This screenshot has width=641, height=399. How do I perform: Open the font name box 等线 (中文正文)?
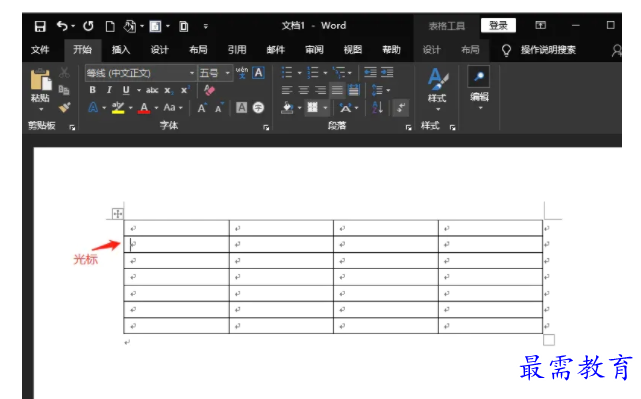coord(140,73)
